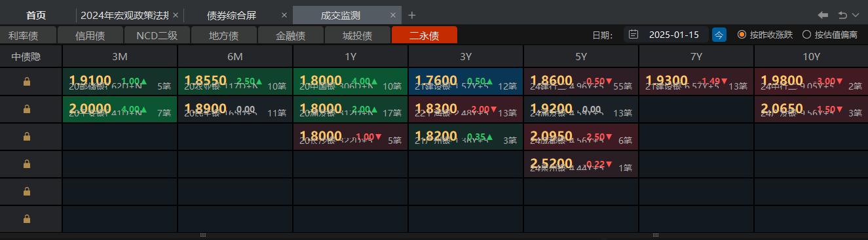Click the 3Y column header
Screen dimensions: 868x240
[466, 57]
